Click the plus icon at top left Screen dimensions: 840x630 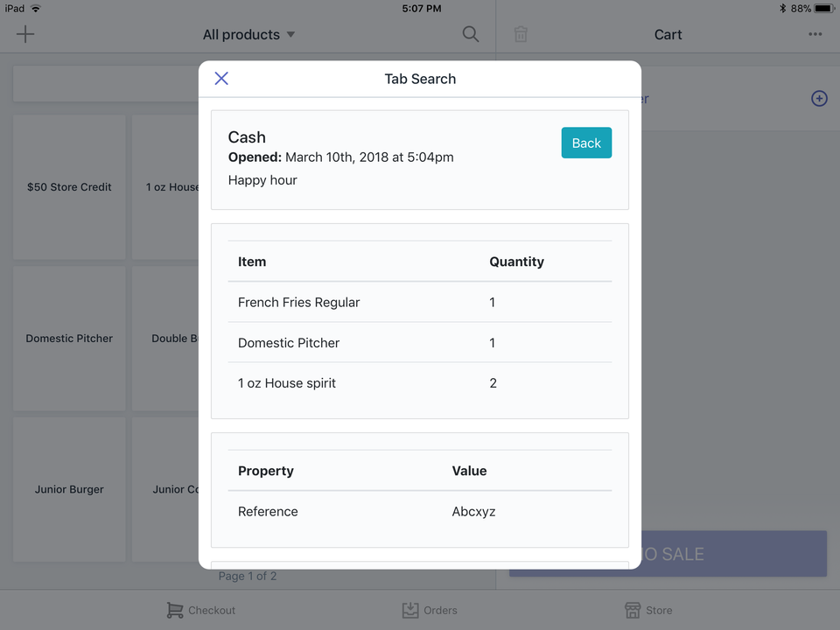(x=25, y=34)
